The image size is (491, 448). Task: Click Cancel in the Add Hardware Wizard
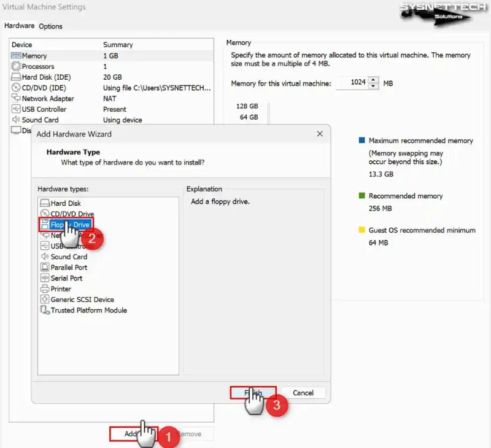(x=303, y=393)
